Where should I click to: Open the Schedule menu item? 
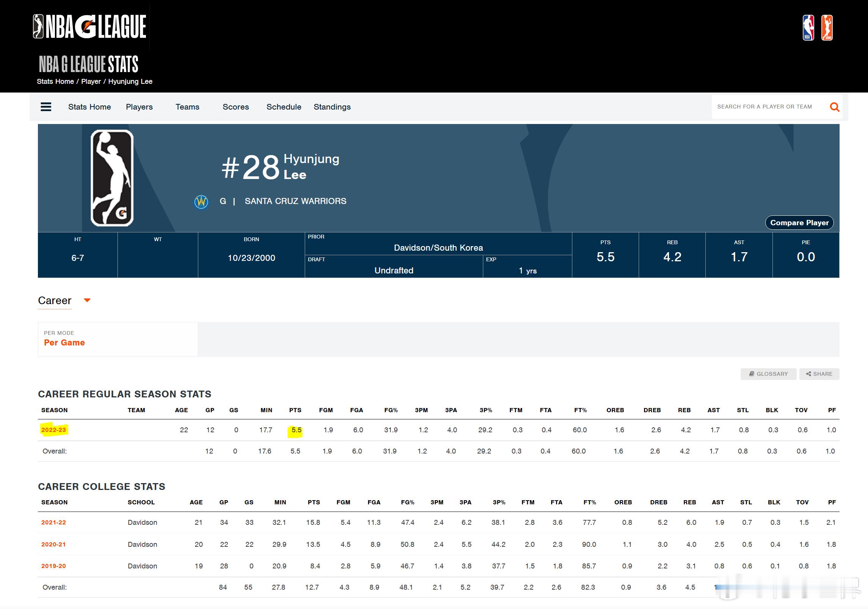coord(284,107)
